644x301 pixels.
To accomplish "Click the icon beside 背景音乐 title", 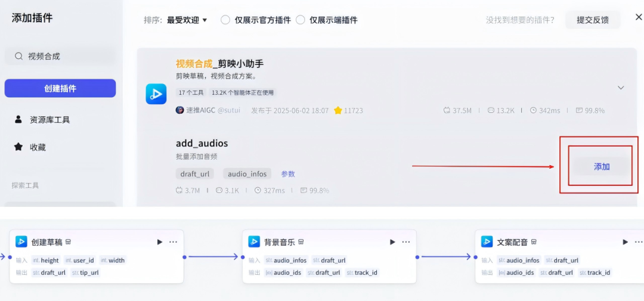I will tap(301, 242).
